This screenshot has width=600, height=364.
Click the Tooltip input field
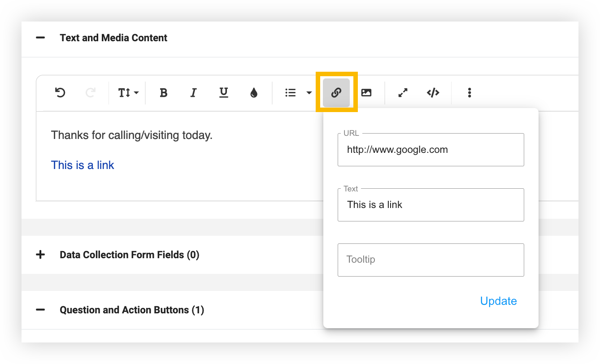coord(430,260)
